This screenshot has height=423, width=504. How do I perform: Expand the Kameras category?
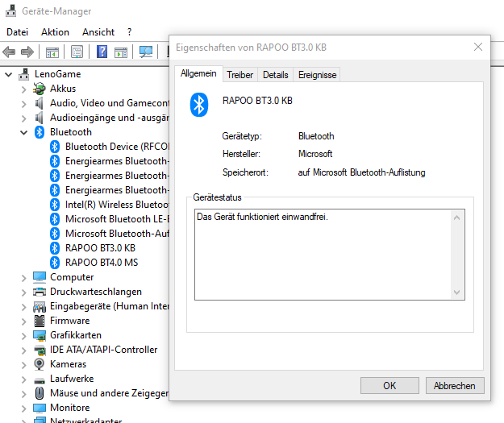click(23, 365)
